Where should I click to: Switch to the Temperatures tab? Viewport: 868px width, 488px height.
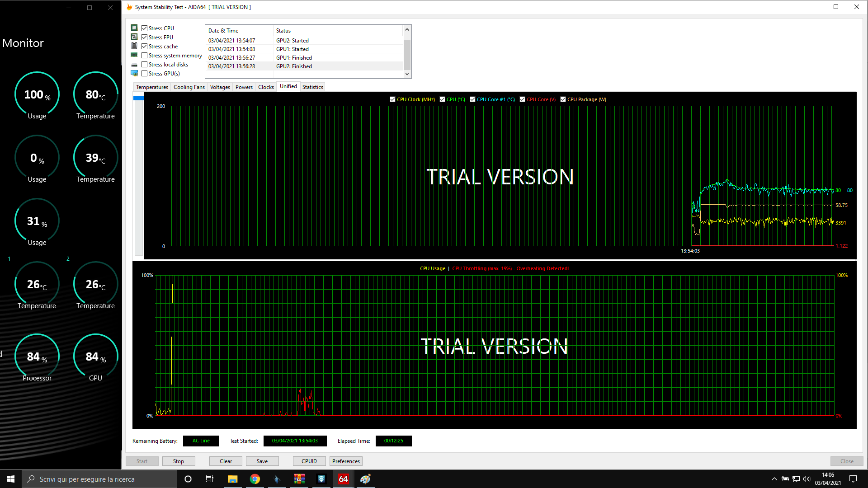pyautogui.click(x=152, y=87)
